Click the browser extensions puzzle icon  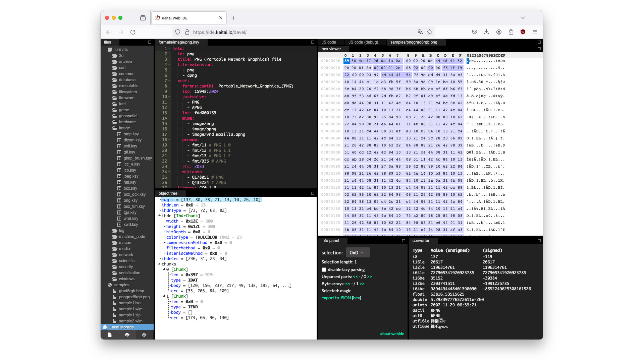pos(511,32)
